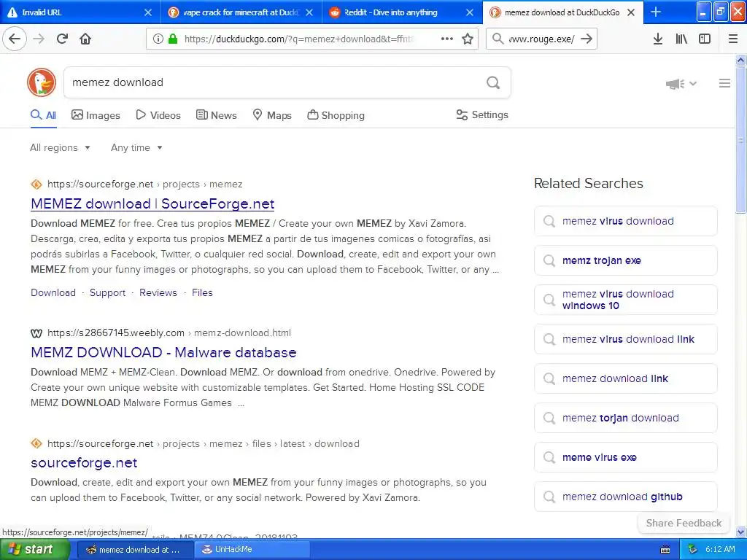The image size is (747, 560).
Task: Open a new browser tab
Action: pyautogui.click(x=656, y=12)
